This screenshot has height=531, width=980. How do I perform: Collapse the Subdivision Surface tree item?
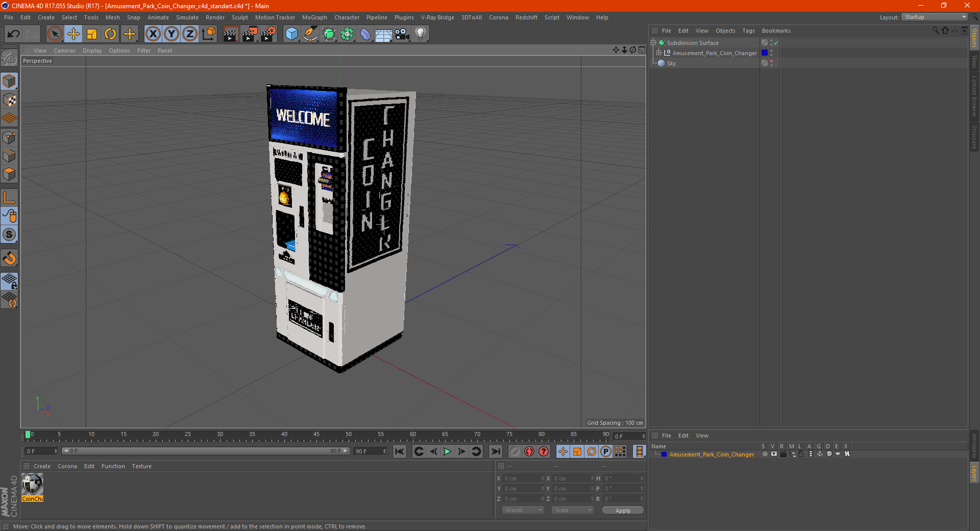click(653, 43)
